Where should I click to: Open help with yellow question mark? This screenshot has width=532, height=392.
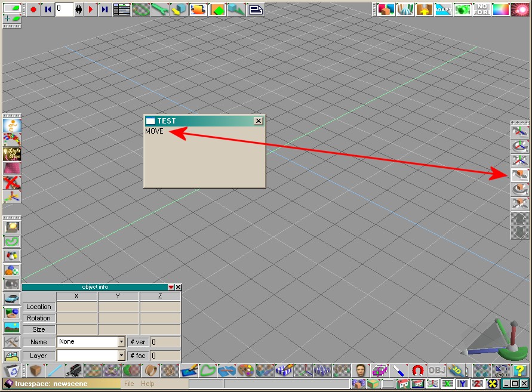click(x=519, y=371)
